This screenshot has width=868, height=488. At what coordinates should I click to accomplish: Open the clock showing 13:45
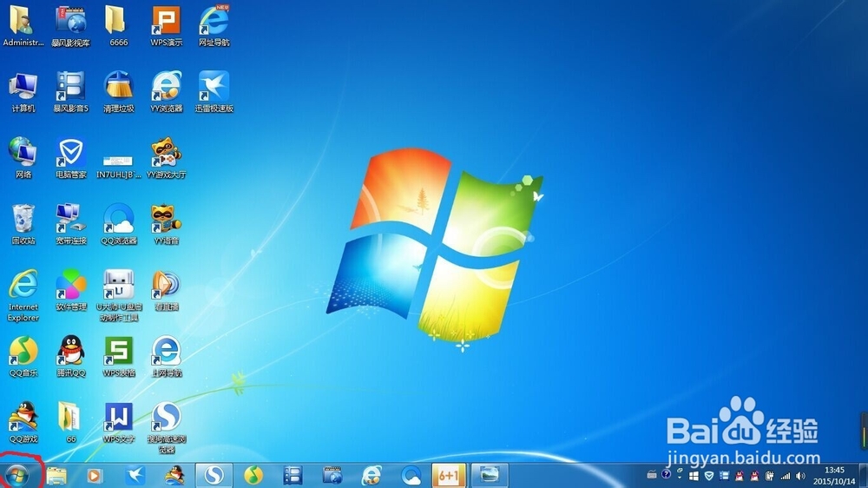(x=833, y=476)
